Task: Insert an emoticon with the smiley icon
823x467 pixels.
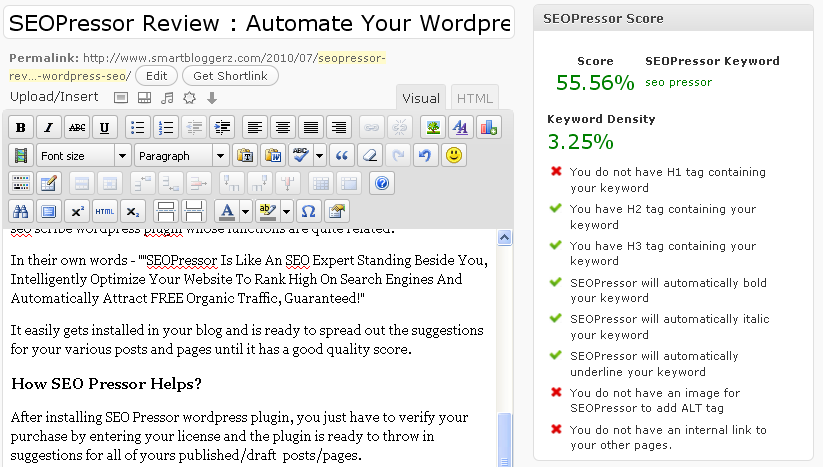Action: point(454,155)
